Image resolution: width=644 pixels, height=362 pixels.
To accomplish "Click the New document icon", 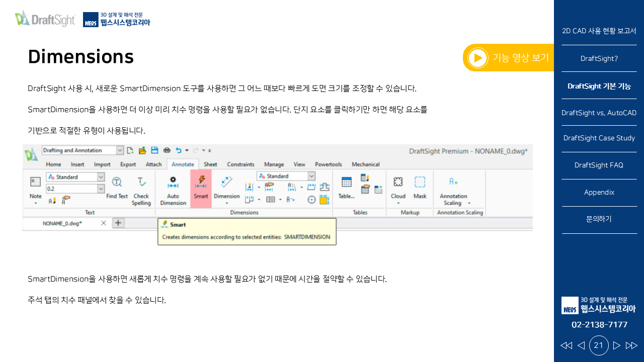I will tap(130, 150).
